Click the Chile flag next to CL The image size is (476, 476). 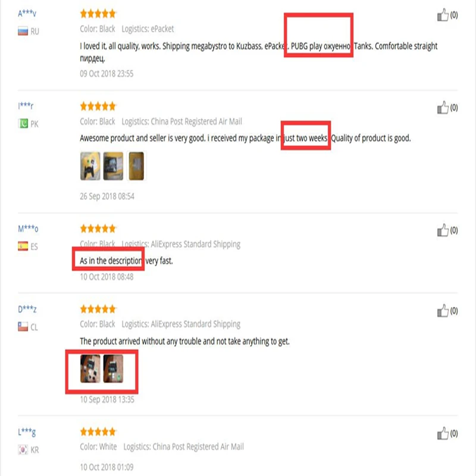click(x=23, y=327)
